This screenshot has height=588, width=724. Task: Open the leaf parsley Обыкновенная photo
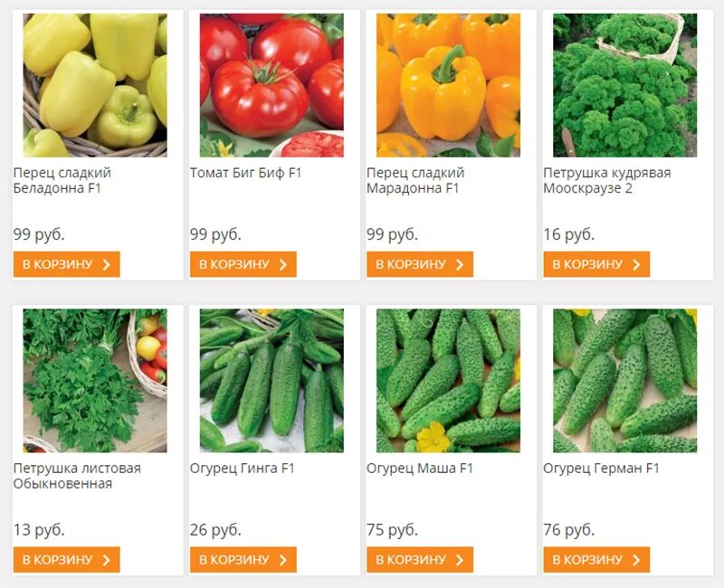coord(95,380)
